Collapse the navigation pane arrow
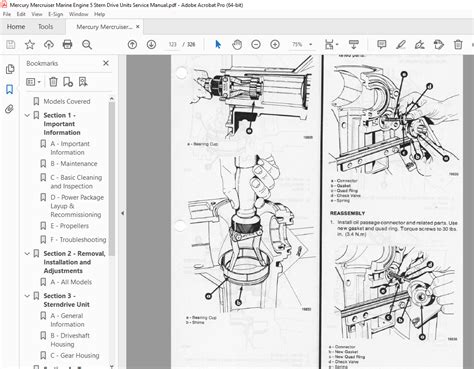 (123, 213)
